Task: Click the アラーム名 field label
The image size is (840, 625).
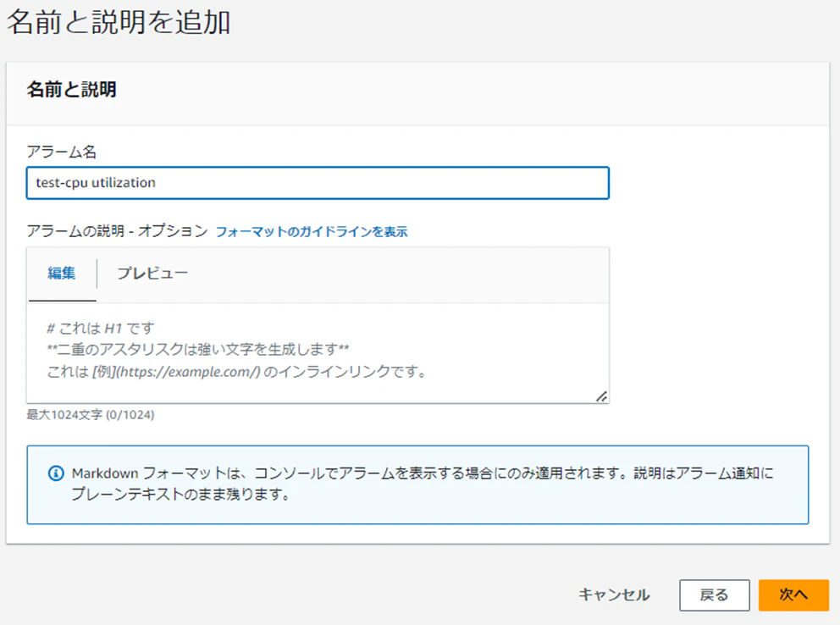Action: [x=62, y=152]
